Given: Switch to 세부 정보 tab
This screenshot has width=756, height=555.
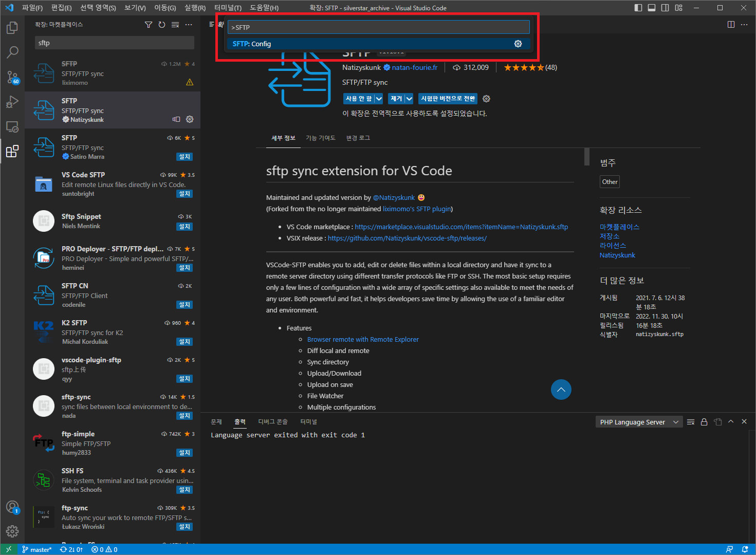Looking at the screenshot, I should [284, 138].
